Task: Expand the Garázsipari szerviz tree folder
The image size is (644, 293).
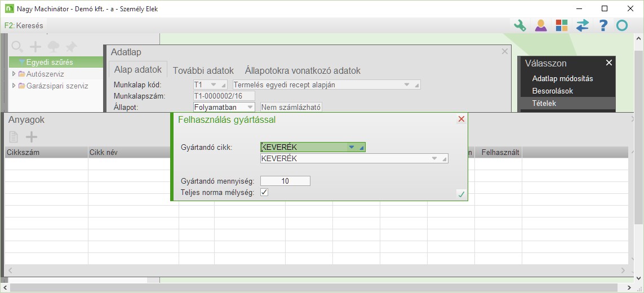Action: click(14, 86)
